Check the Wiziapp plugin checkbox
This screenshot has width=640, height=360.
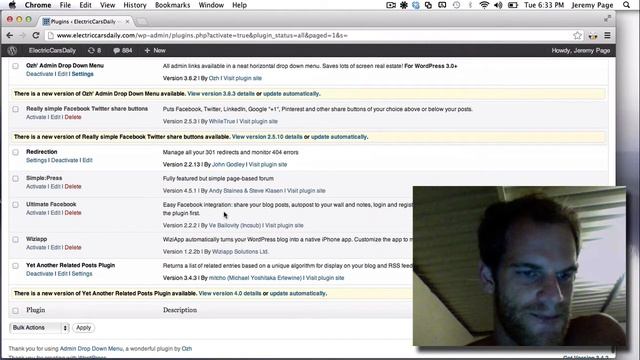click(x=16, y=239)
